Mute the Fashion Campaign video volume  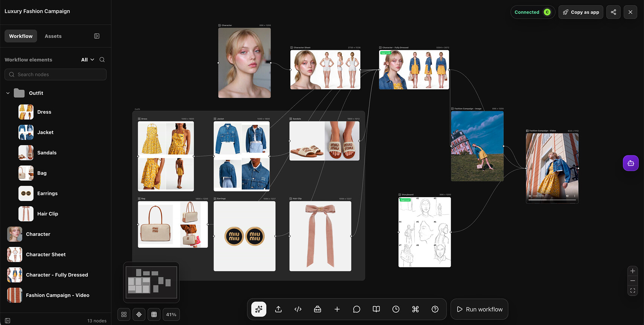567,196
